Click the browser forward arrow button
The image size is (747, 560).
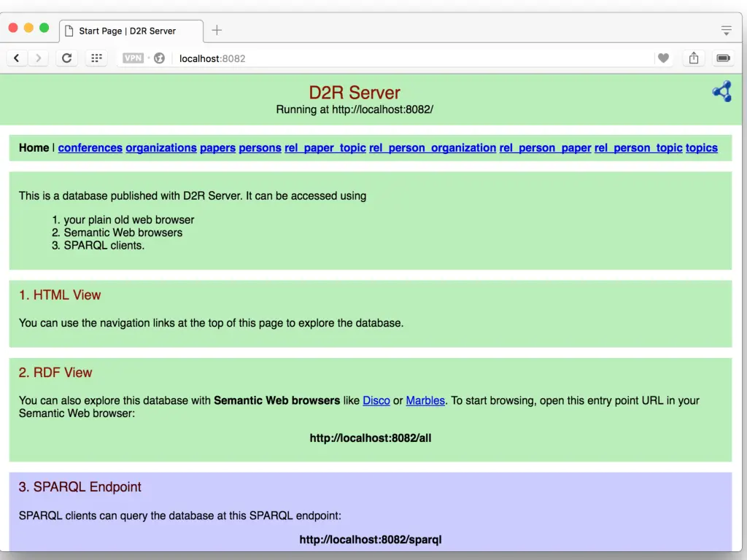38,58
